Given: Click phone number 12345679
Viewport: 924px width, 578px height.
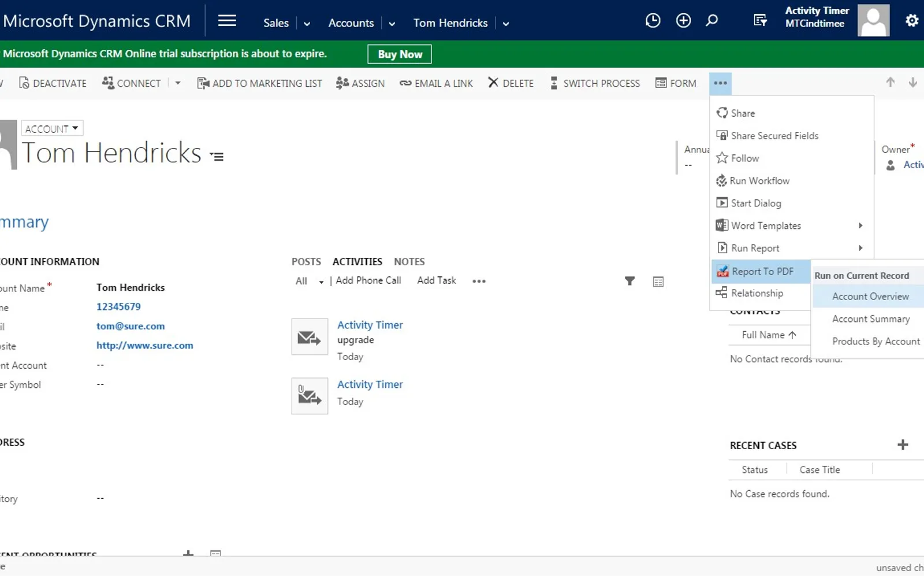Looking at the screenshot, I should (x=118, y=307).
